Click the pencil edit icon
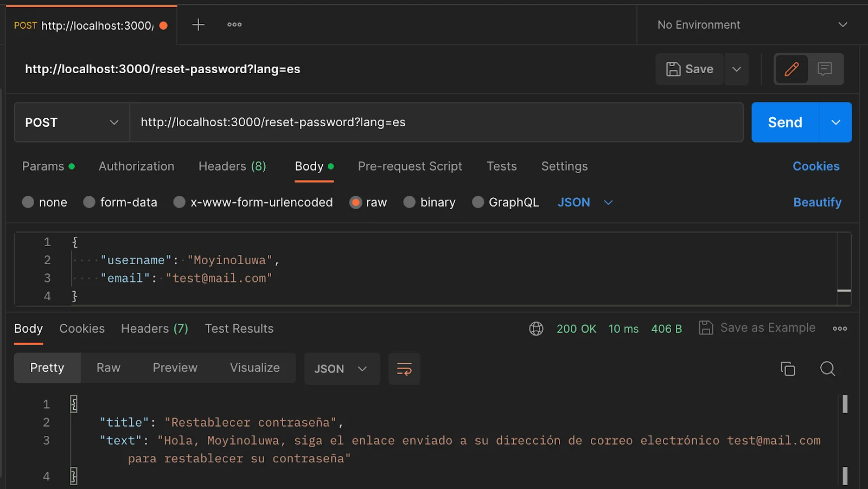The height and width of the screenshot is (489, 868). (x=792, y=69)
